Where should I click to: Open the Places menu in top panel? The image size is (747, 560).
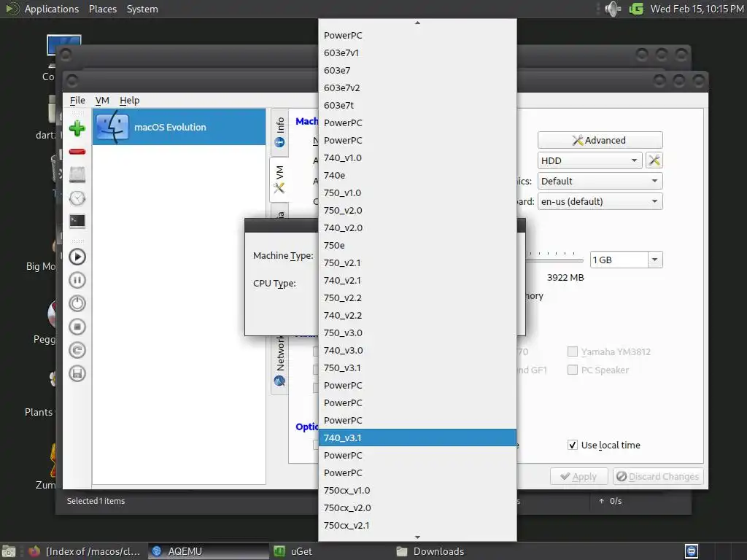pos(103,9)
